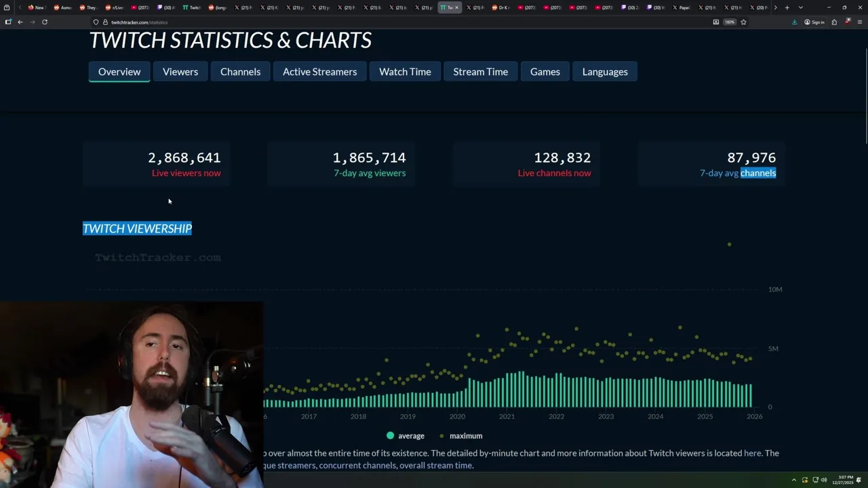Click the red extension icon in toolbar
This screenshot has width=868, height=488.
coord(848,22)
